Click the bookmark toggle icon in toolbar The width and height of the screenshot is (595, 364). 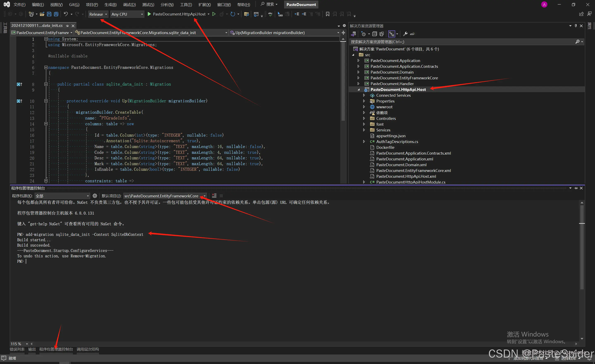327,14
